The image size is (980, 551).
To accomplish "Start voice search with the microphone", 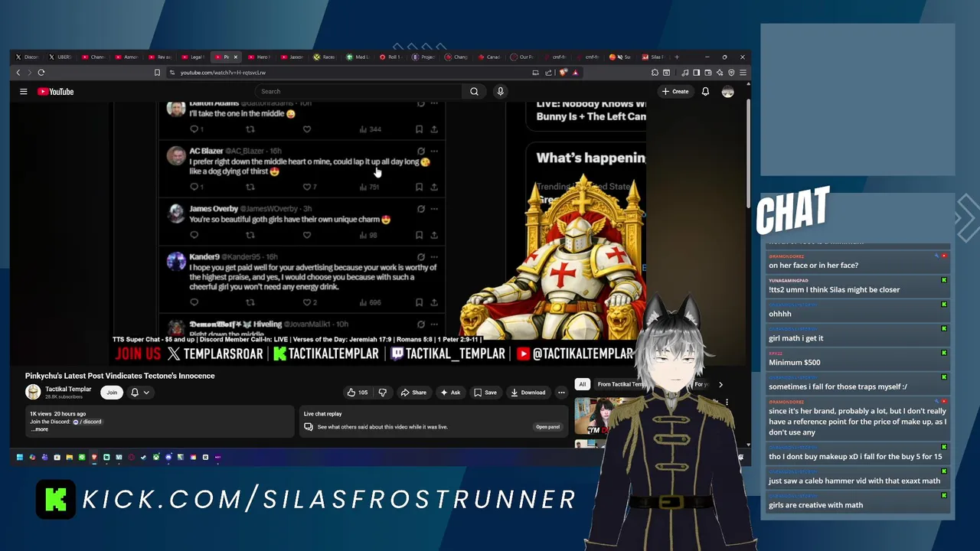I will coord(500,92).
